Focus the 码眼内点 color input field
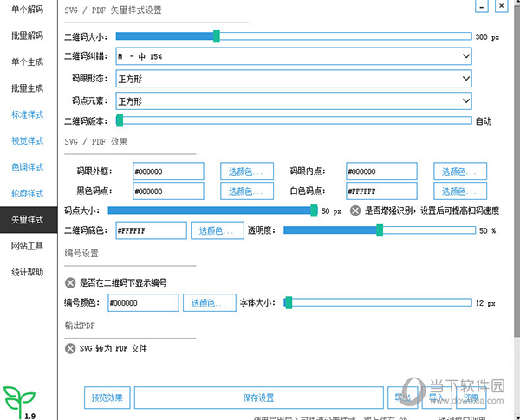Screen dimensions: 520x420 click(x=381, y=171)
